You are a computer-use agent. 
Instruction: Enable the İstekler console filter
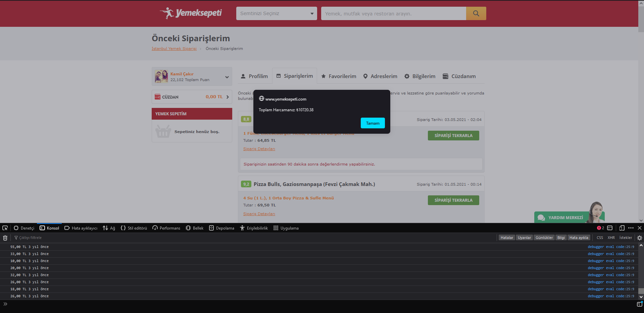pos(626,238)
